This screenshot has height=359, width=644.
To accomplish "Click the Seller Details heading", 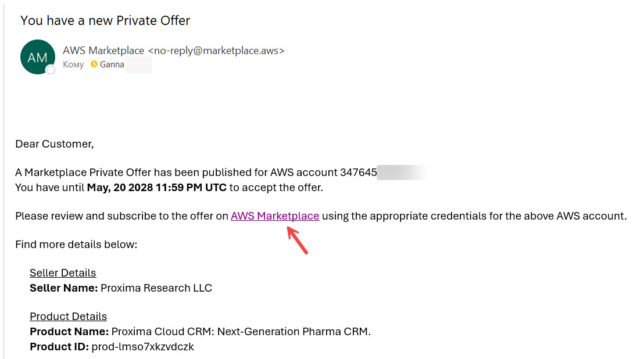I will 63,273.
